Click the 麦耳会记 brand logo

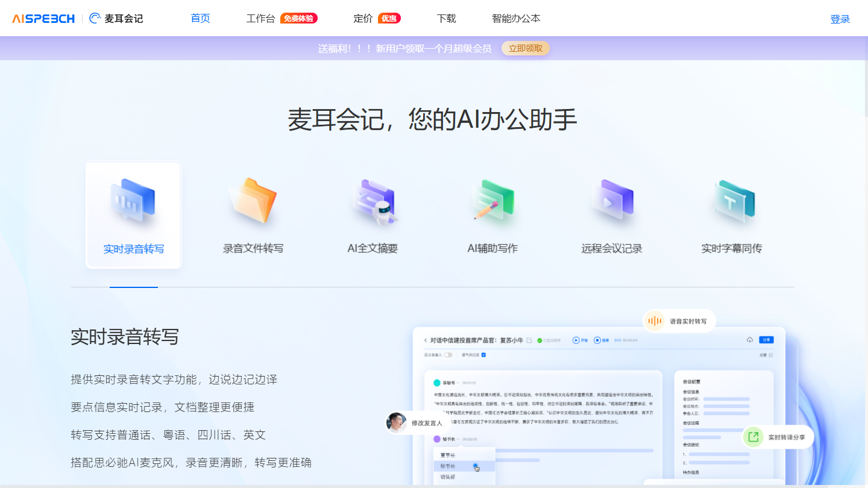pyautogui.click(x=116, y=19)
